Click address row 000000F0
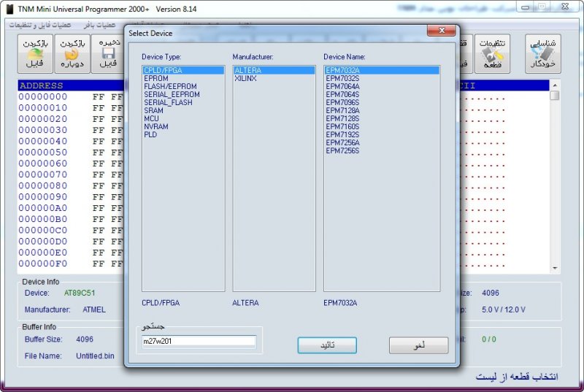This screenshot has height=392, width=584. click(43, 264)
